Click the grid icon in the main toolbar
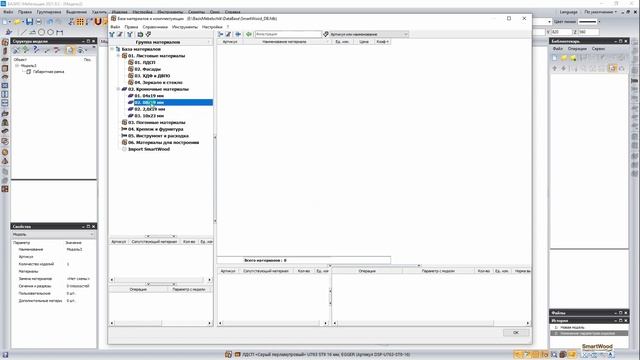Screen dimensions: 640x360 click(x=80, y=22)
